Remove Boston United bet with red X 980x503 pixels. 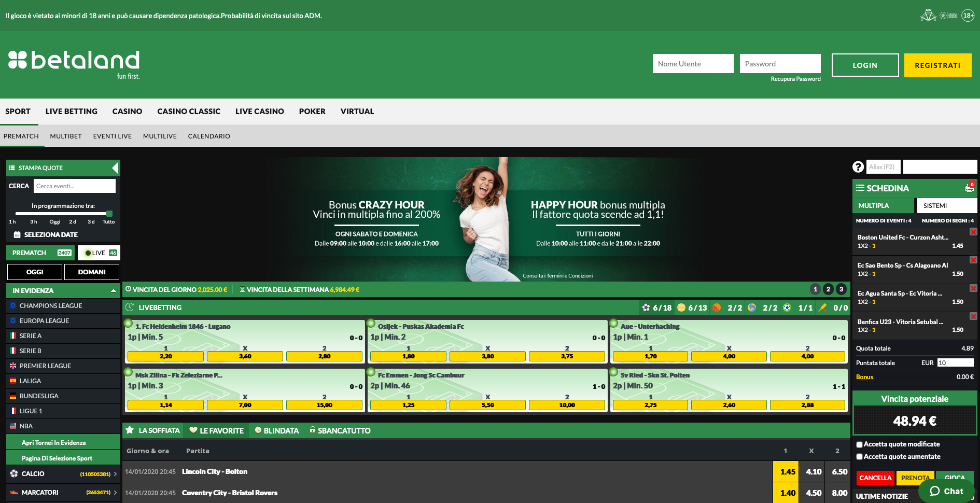[973, 232]
